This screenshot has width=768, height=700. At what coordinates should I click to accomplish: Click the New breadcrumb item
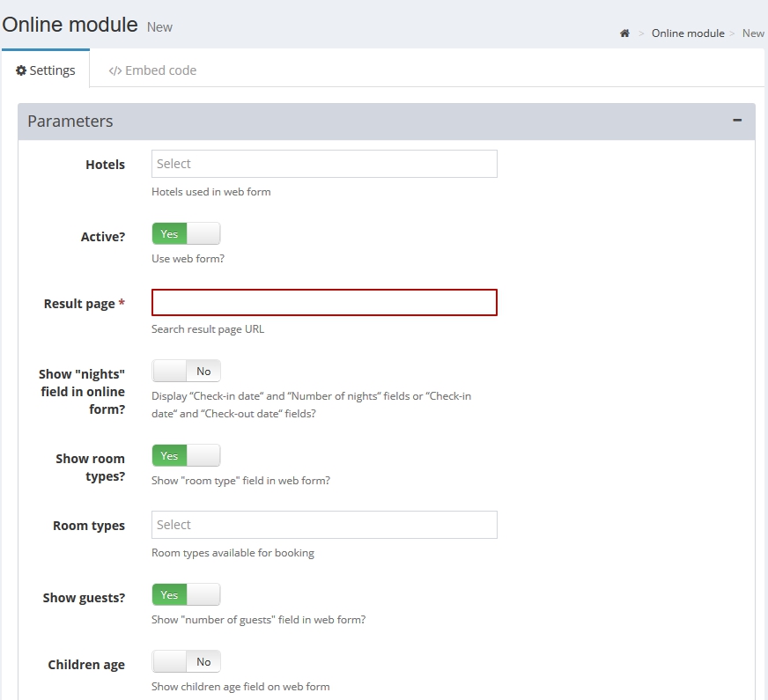(753, 33)
